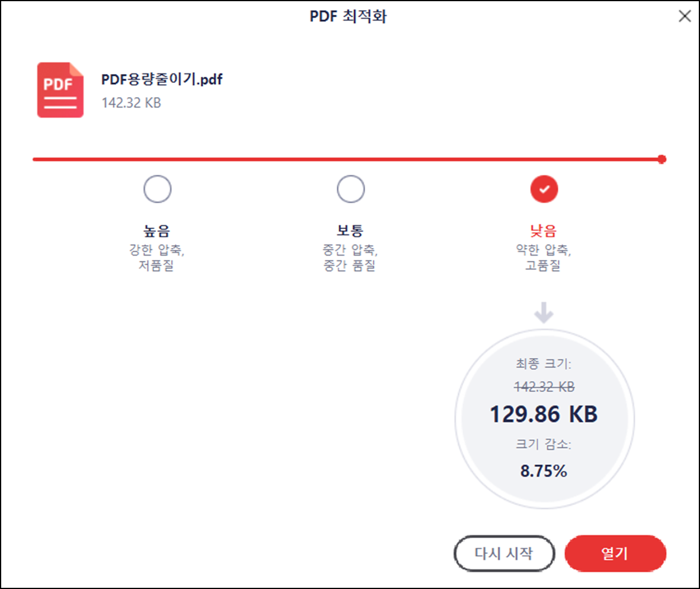Select the 낮음 compression radio button

click(543, 188)
